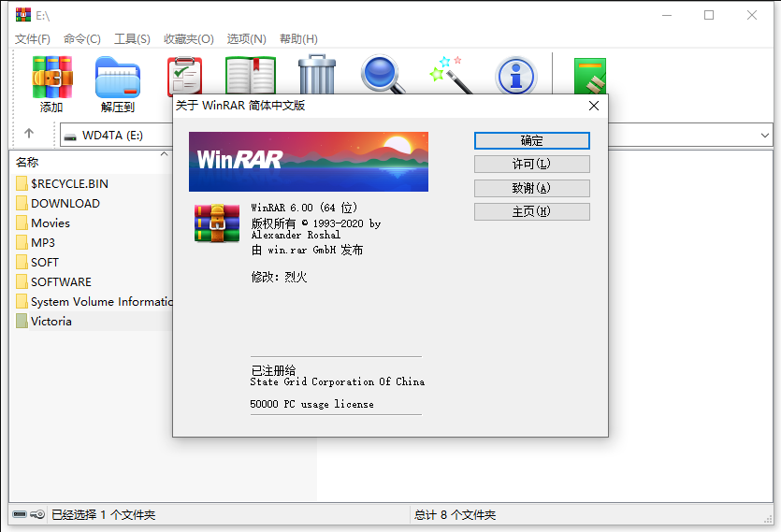Screen dimensions: 781x532
Task: Click the 致谢(A) acknowledgments button
Action: click(531, 188)
